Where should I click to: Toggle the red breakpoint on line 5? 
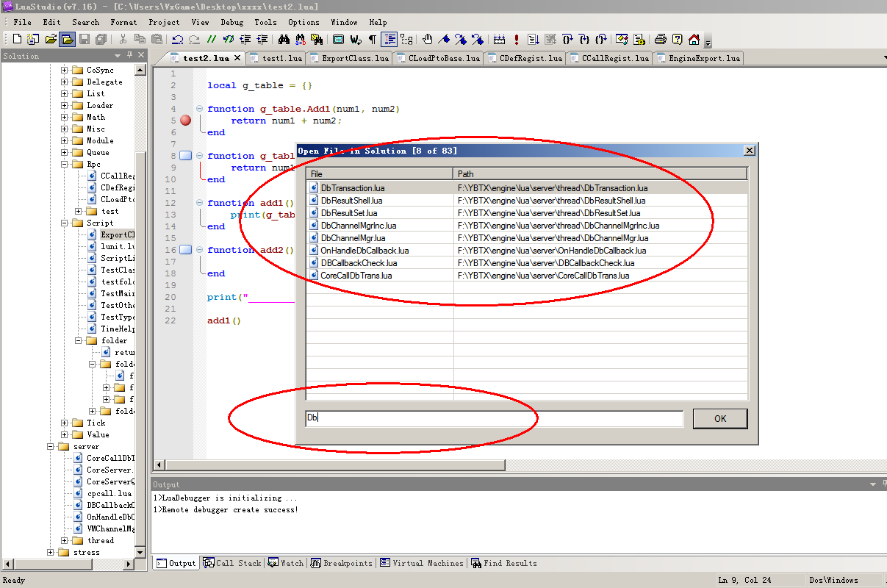tap(185, 121)
